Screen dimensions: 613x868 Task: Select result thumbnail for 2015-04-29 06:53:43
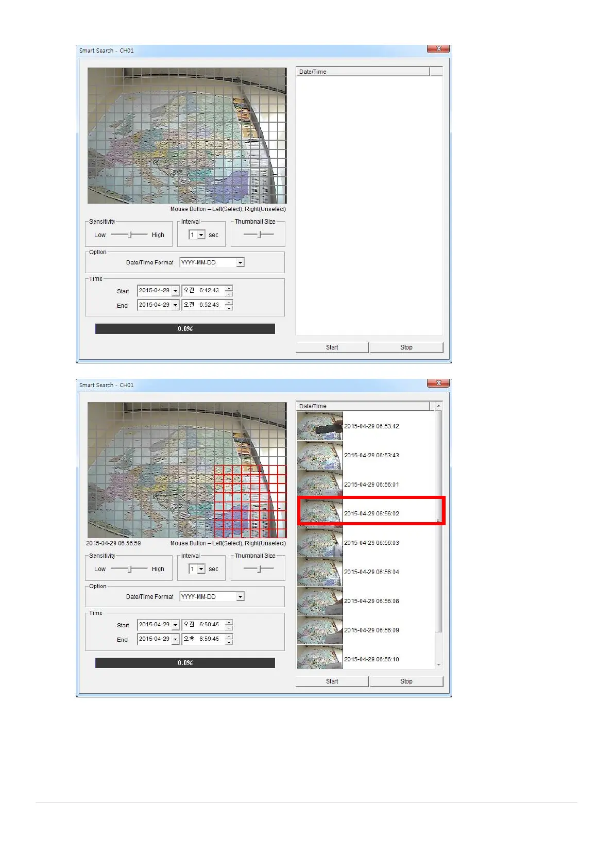(320, 455)
